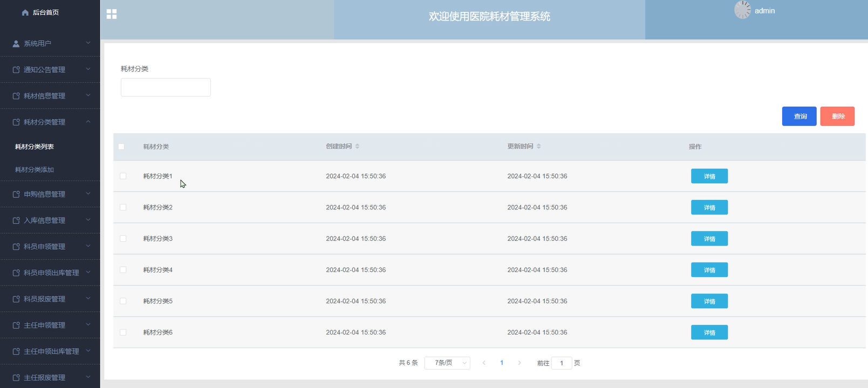Click the home icon beside 后台首页
Screen dimensions: 868x388
click(x=25, y=12)
